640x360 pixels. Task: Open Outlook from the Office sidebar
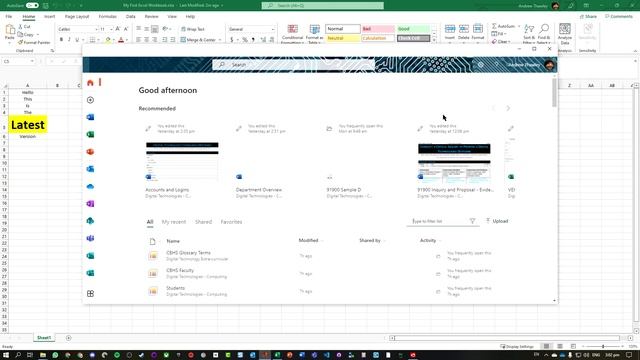coord(90,169)
